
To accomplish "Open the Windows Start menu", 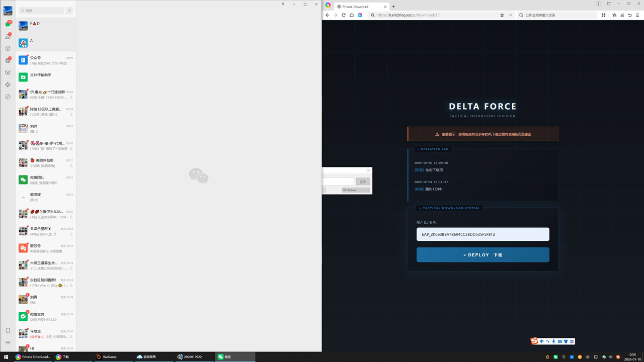I will (6, 357).
